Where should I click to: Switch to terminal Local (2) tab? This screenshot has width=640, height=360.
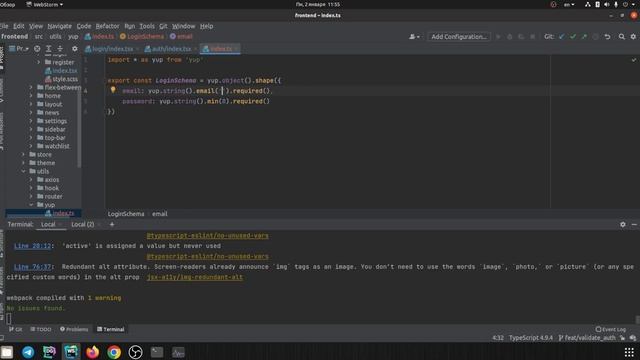pyautogui.click(x=82, y=224)
